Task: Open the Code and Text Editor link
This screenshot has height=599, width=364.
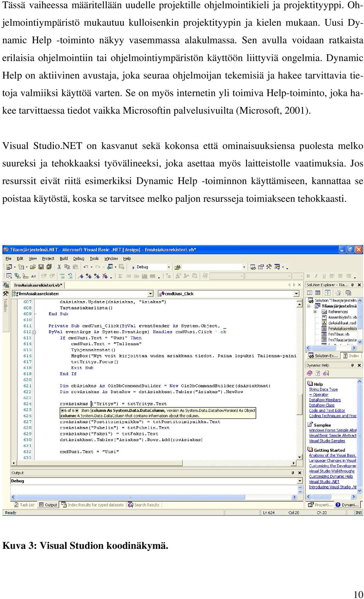Action: click(327, 410)
